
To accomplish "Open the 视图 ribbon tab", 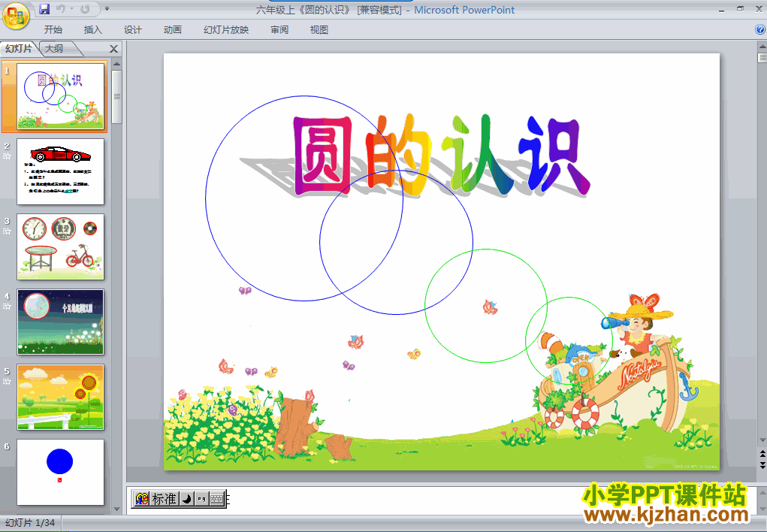I will coord(319,30).
